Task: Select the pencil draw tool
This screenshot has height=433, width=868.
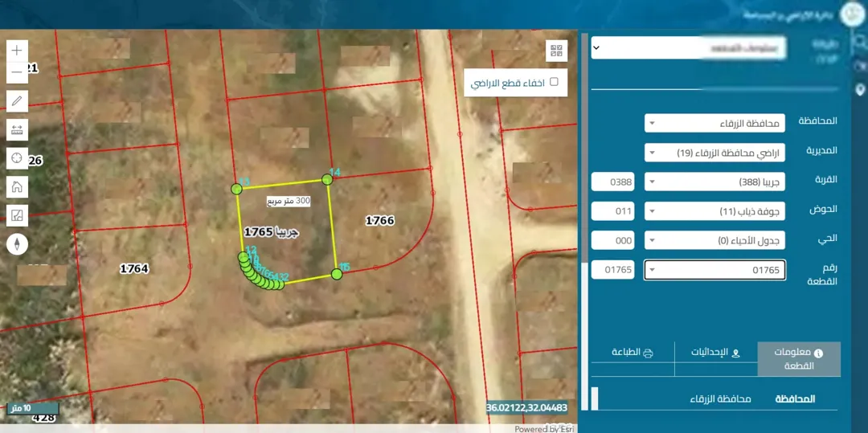Action: 17,101
